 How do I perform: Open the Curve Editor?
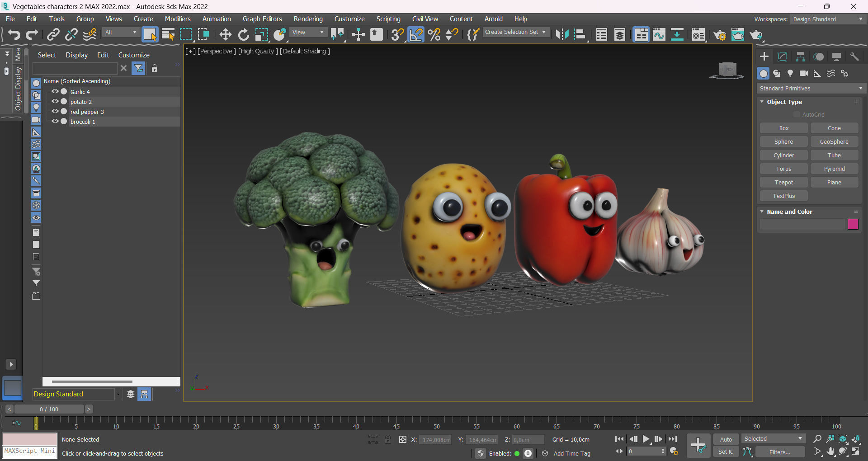click(659, 34)
